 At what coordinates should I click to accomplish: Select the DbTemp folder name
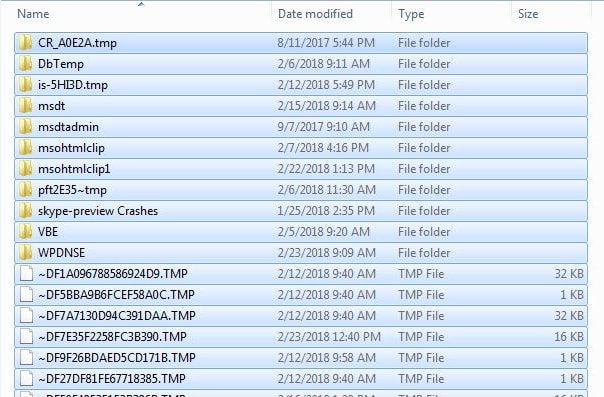[61, 64]
